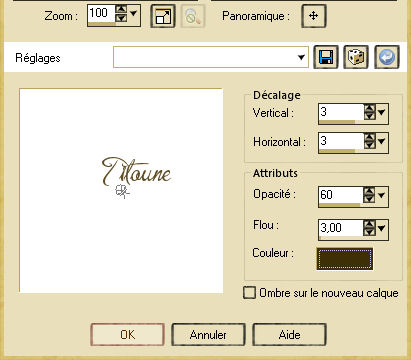Click the fit-to-window preview icon beside Zoom

pyautogui.click(x=163, y=16)
